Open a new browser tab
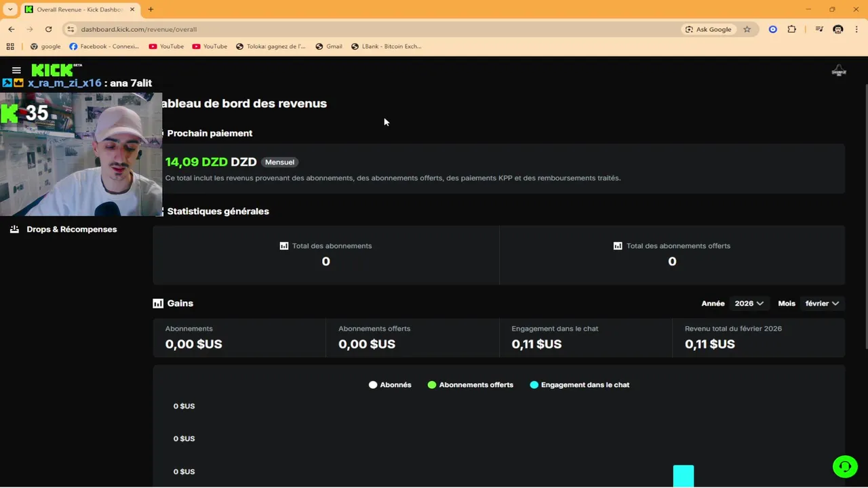 pos(151,9)
